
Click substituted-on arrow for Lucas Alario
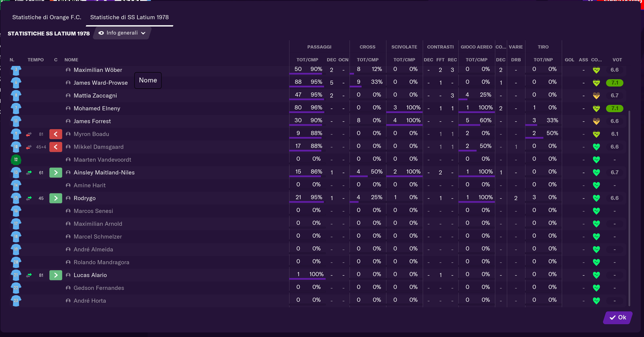(x=56, y=275)
